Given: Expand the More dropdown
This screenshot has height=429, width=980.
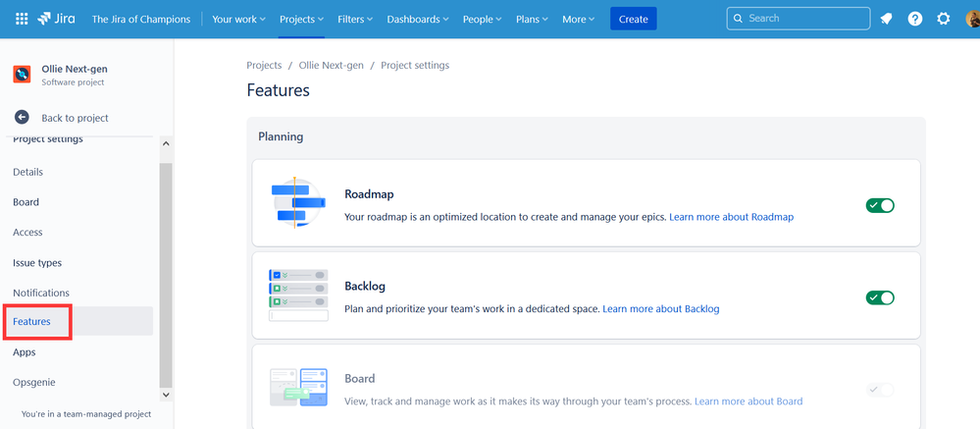Looking at the screenshot, I should (x=578, y=20).
